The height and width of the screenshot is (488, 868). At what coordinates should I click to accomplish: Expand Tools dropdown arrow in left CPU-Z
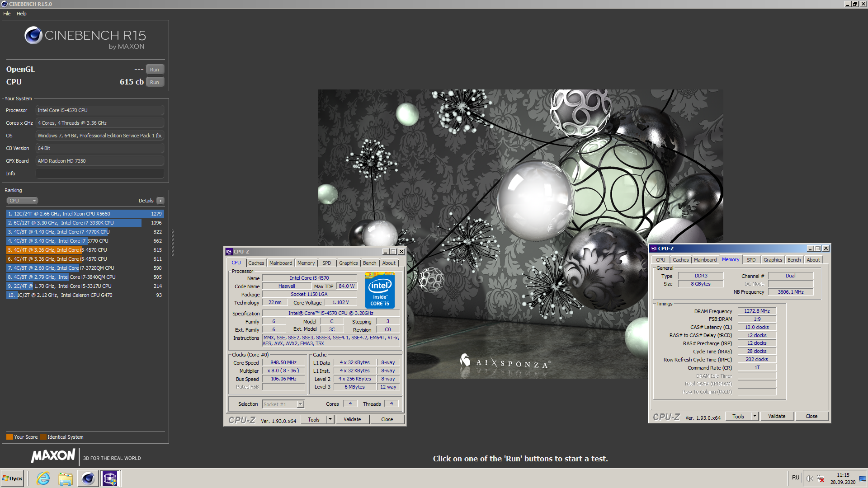pyautogui.click(x=330, y=420)
